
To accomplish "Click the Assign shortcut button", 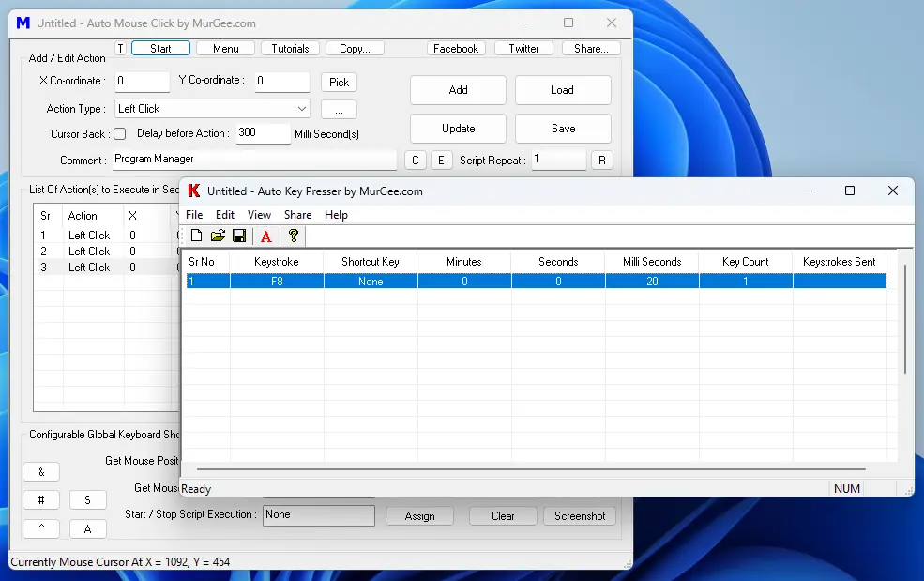I will (x=419, y=516).
